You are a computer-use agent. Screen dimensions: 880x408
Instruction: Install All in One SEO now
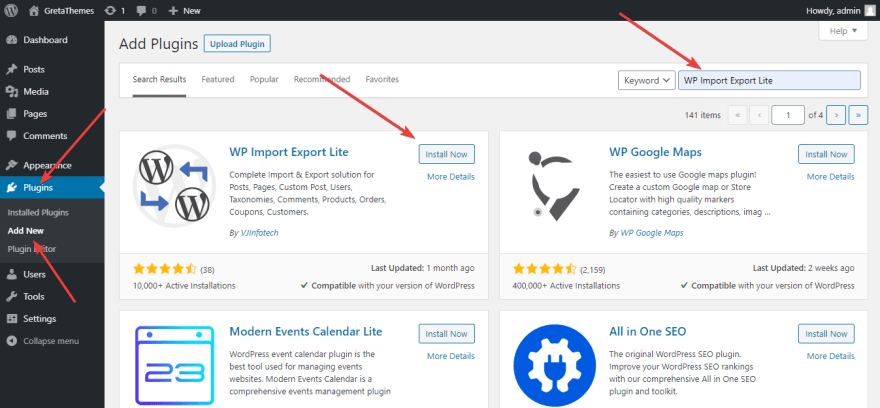(826, 334)
